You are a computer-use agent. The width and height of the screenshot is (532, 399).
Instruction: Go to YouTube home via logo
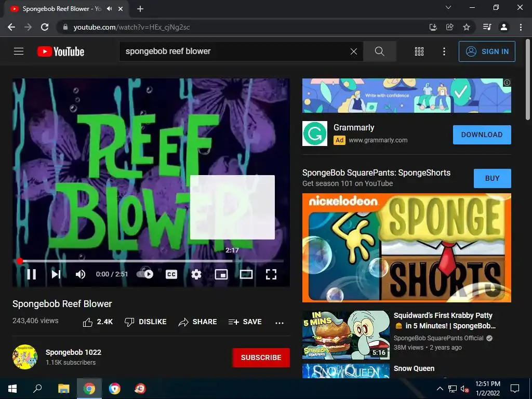pyautogui.click(x=61, y=51)
